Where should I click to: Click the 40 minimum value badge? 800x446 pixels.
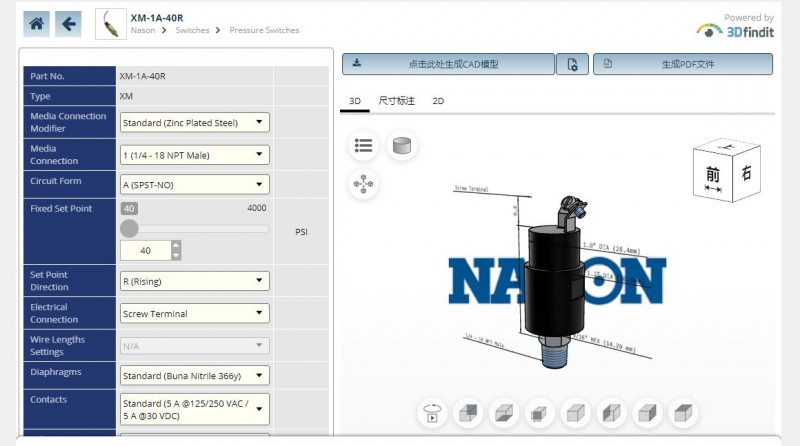pyautogui.click(x=129, y=208)
